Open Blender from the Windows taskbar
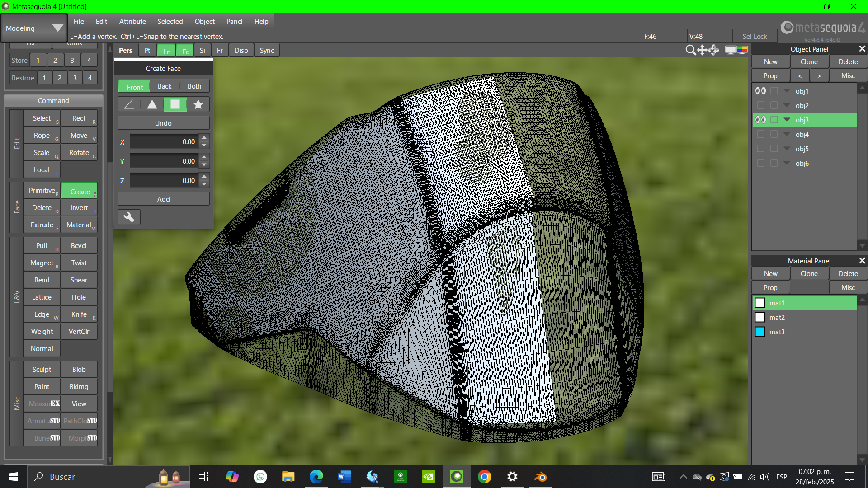 [x=540, y=477]
